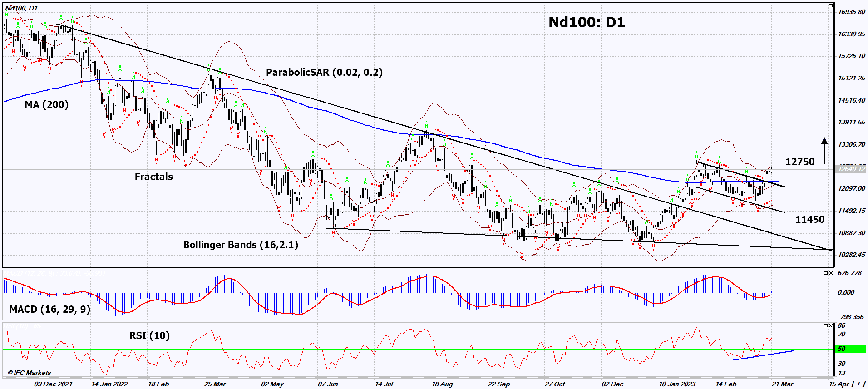This screenshot has width=868, height=389.
Task: Select the RSI (10) label
Action: [149, 336]
